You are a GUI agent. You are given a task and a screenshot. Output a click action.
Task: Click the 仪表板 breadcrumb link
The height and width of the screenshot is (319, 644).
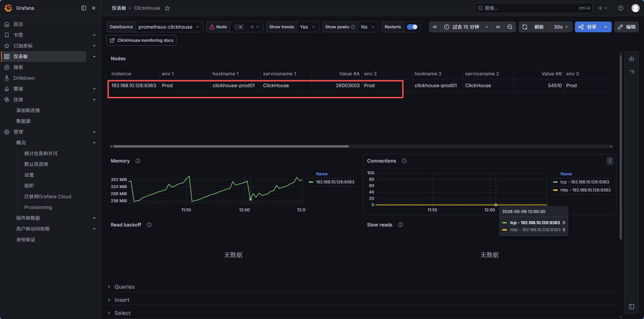tap(119, 8)
